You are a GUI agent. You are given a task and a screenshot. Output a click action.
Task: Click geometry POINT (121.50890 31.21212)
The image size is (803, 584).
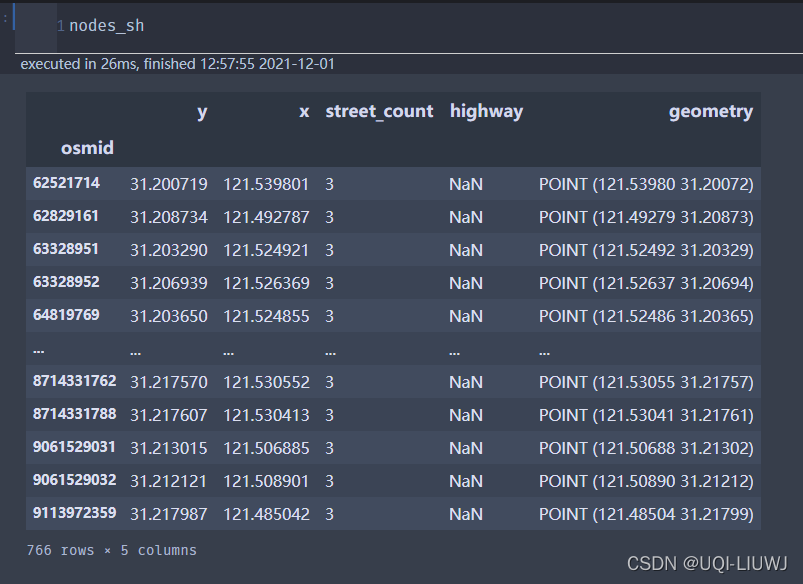click(x=646, y=481)
